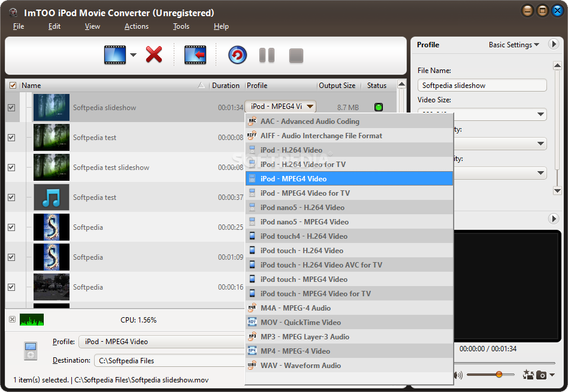This screenshot has width=568, height=392.
Task: Click the red X remove button
Action: point(154,54)
